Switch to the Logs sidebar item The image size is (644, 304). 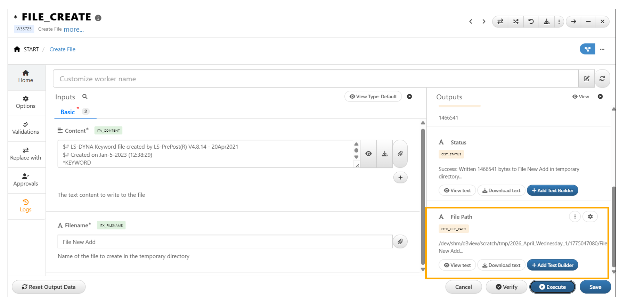coord(26,206)
